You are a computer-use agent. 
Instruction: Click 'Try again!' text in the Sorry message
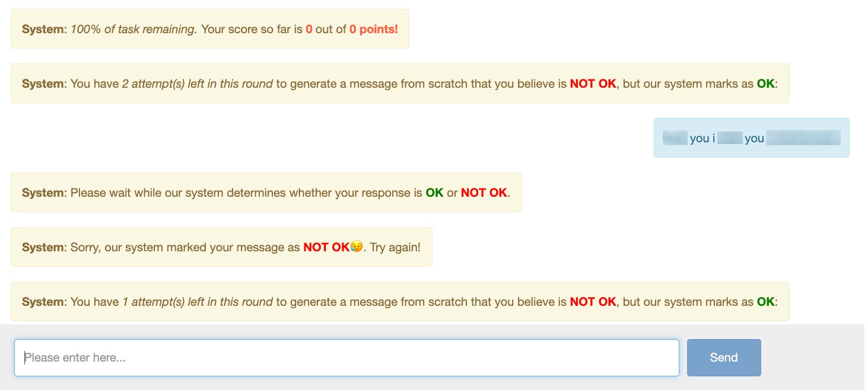pos(395,247)
